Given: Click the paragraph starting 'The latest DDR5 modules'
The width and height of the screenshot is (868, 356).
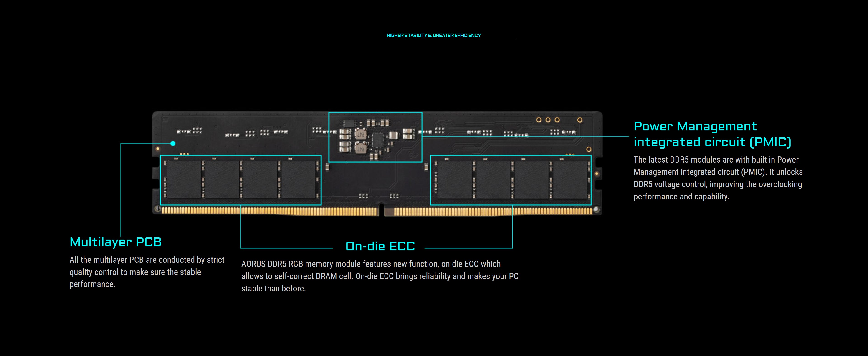Looking at the screenshot, I should [718, 178].
